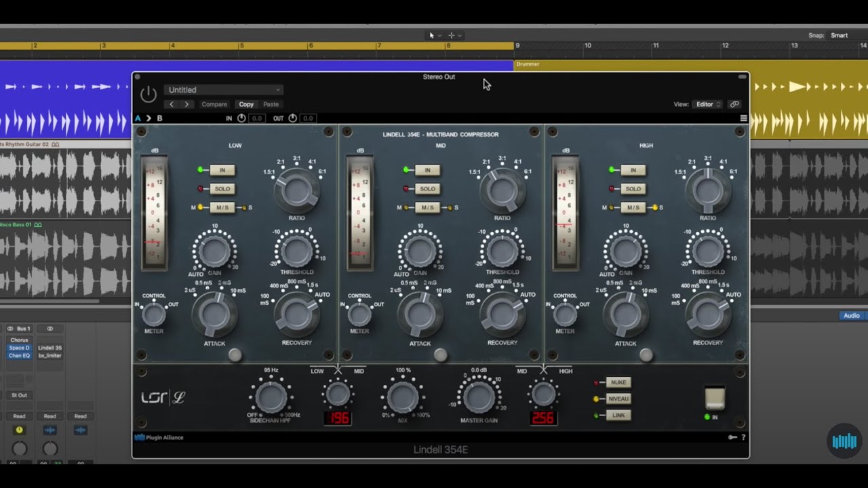Viewport: 868px width, 488px height.
Task: Adjust the Mix knob
Action: point(402,398)
